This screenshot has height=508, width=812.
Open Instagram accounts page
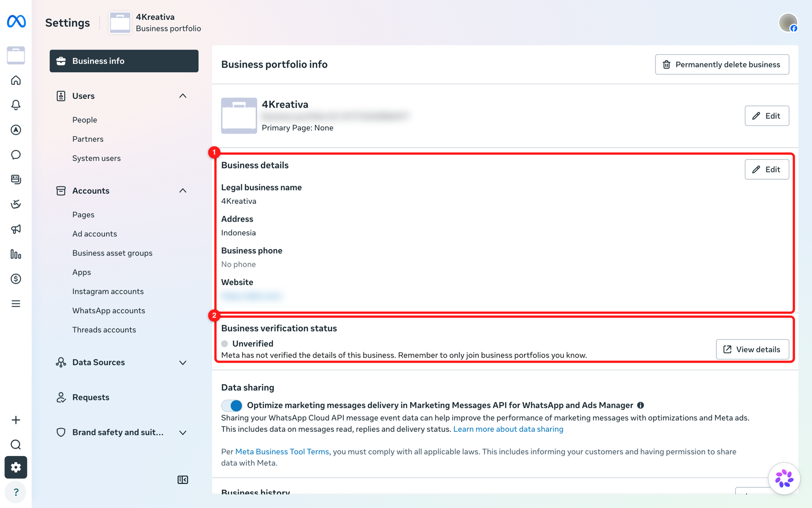coord(108,291)
